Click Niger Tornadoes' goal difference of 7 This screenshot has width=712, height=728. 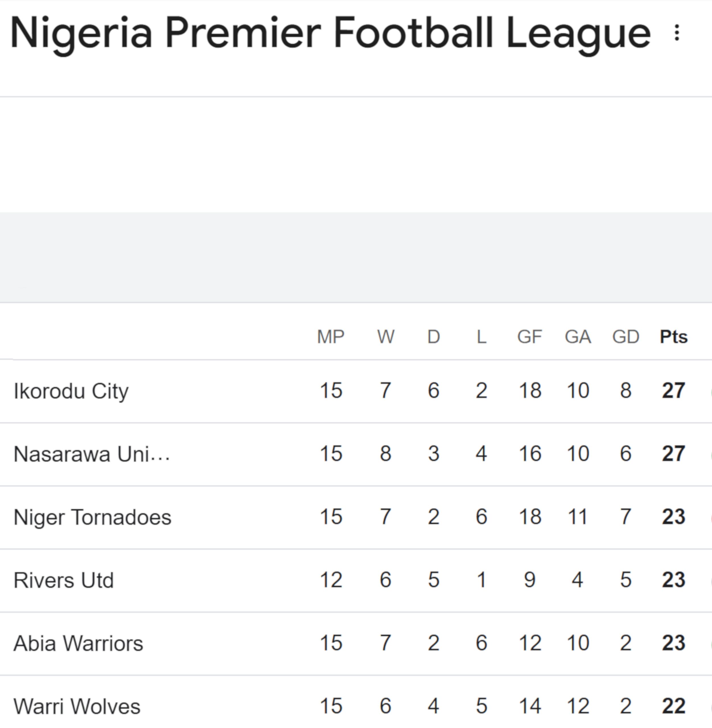click(x=625, y=517)
